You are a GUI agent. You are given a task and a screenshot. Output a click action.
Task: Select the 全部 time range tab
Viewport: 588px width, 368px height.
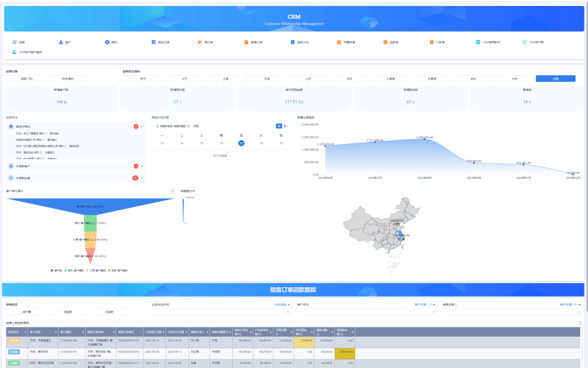coord(556,79)
